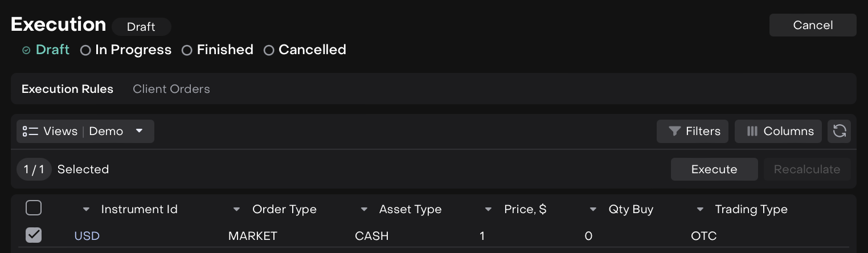Toggle the select-all header checkbox
This screenshot has height=253, width=868.
[34, 209]
